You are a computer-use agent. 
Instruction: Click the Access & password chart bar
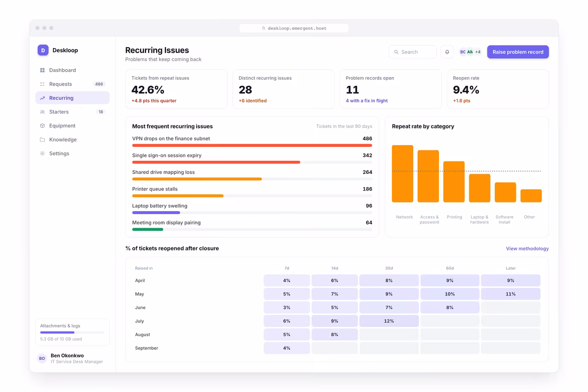428,176
